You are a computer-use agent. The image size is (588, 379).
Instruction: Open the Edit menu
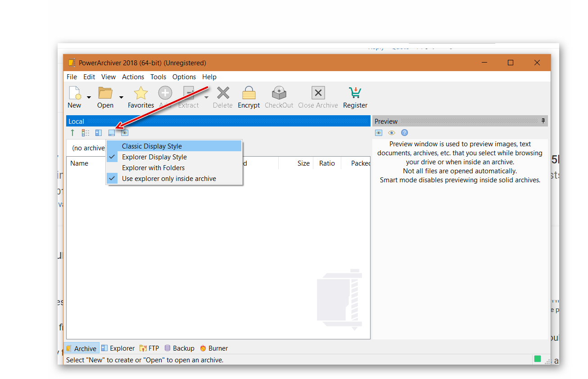[89, 77]
